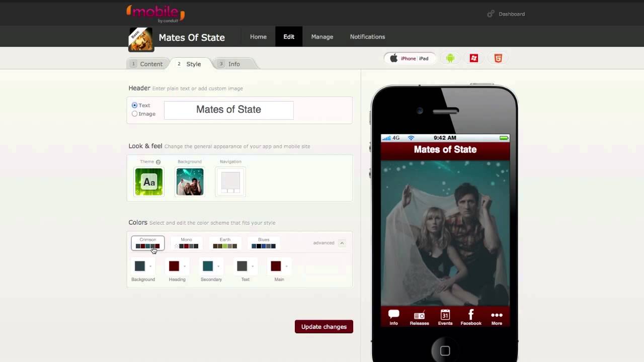Click the Mates Of State app icon

coord(140,40)
